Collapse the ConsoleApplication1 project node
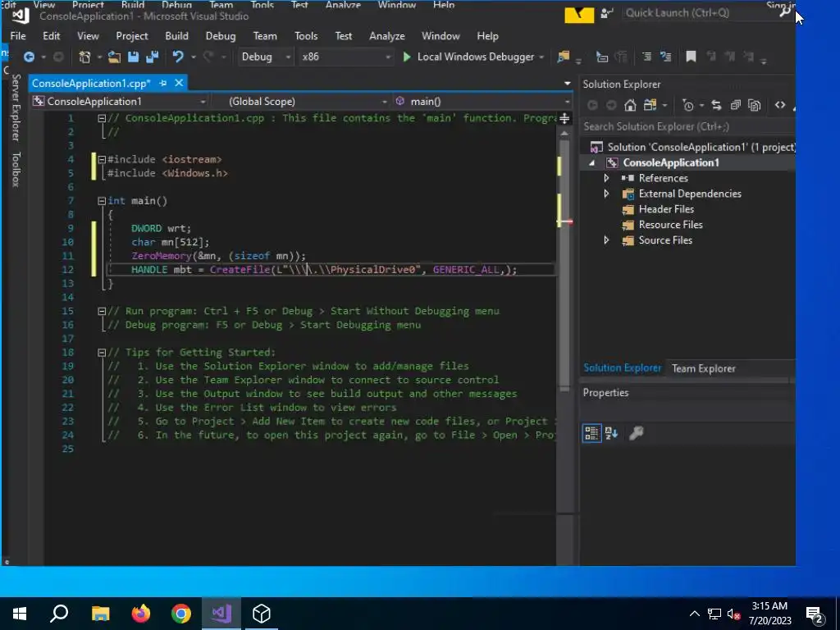 coord(592,162)
